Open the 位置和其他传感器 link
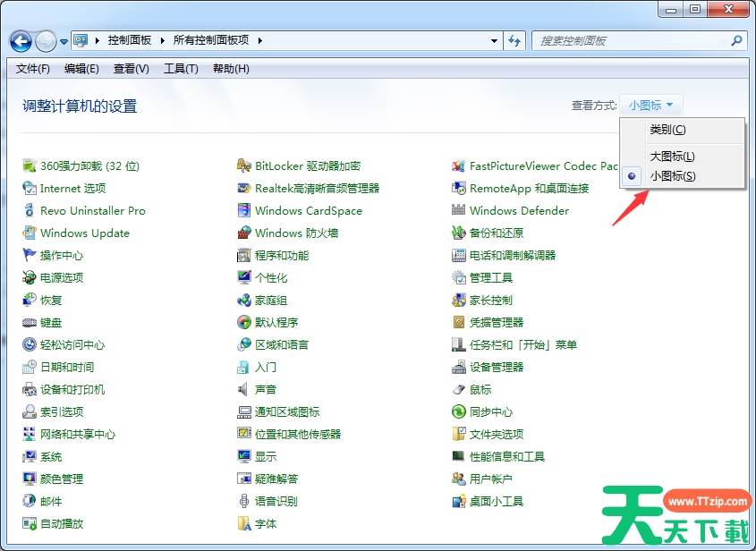The image size is (756, 551). [298, 435]
